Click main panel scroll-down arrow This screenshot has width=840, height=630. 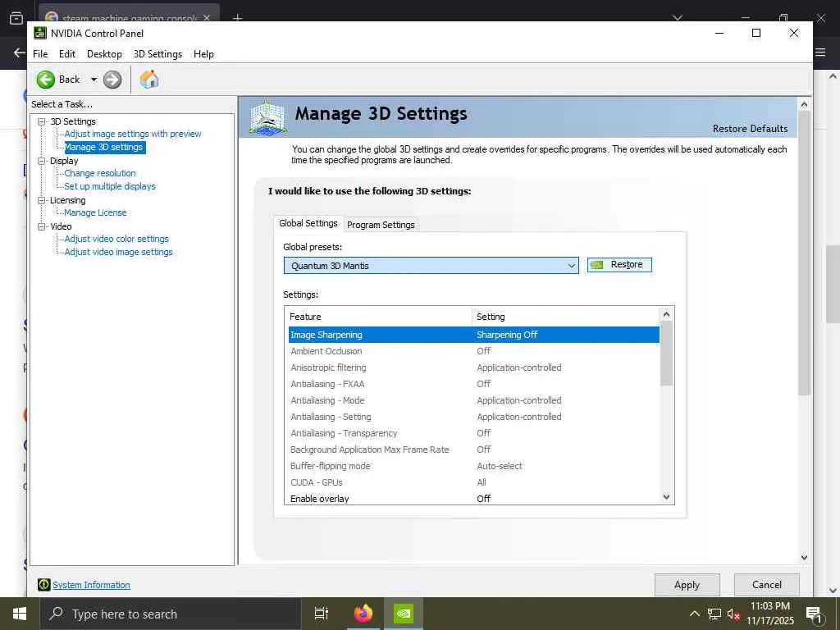(x=804, y=558)
